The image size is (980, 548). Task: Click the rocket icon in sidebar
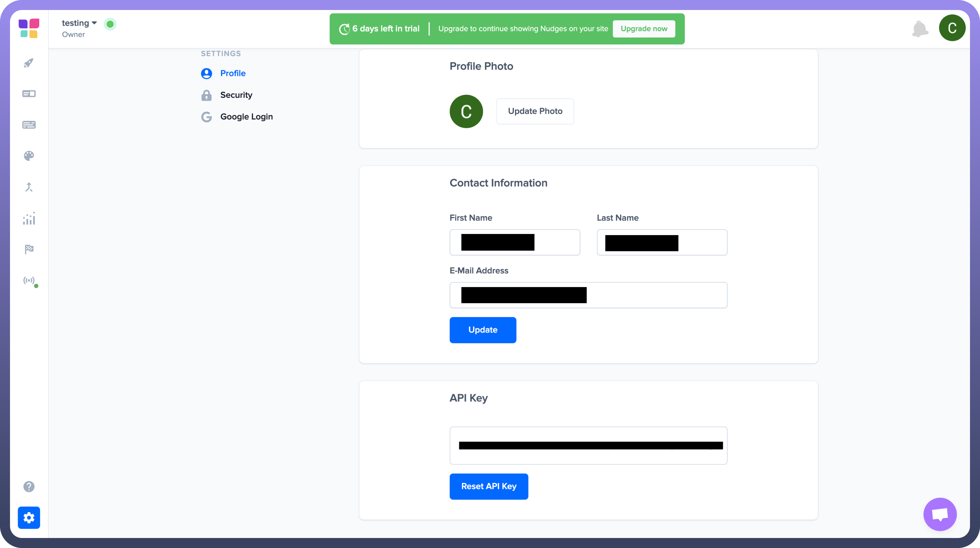[28, 63]
